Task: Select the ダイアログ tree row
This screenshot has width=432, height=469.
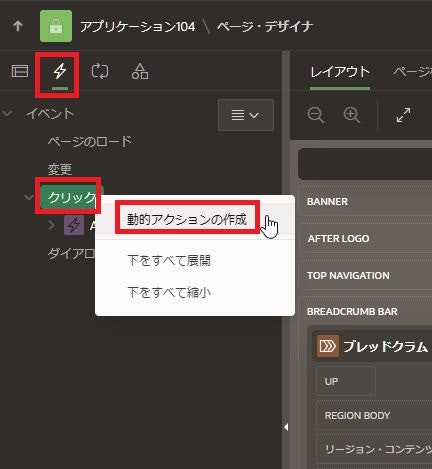Action: pyautogui.click(x=71, y=254)
